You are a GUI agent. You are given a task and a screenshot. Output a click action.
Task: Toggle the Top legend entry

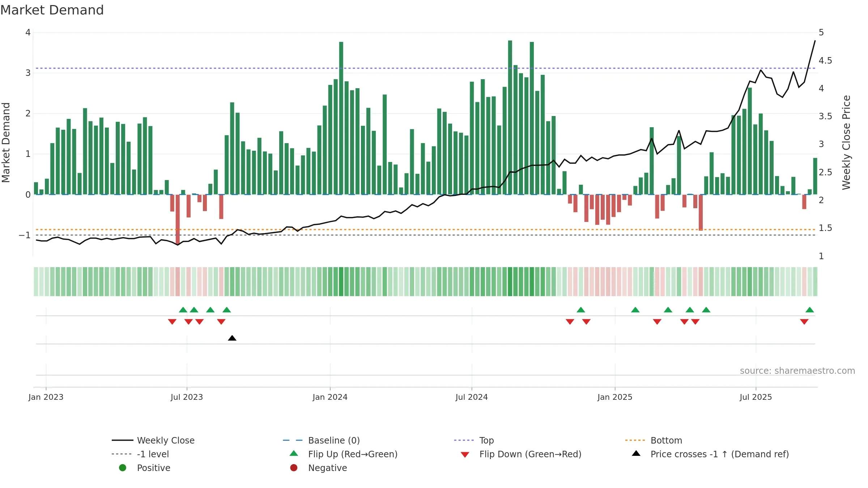tap(474, 440)
